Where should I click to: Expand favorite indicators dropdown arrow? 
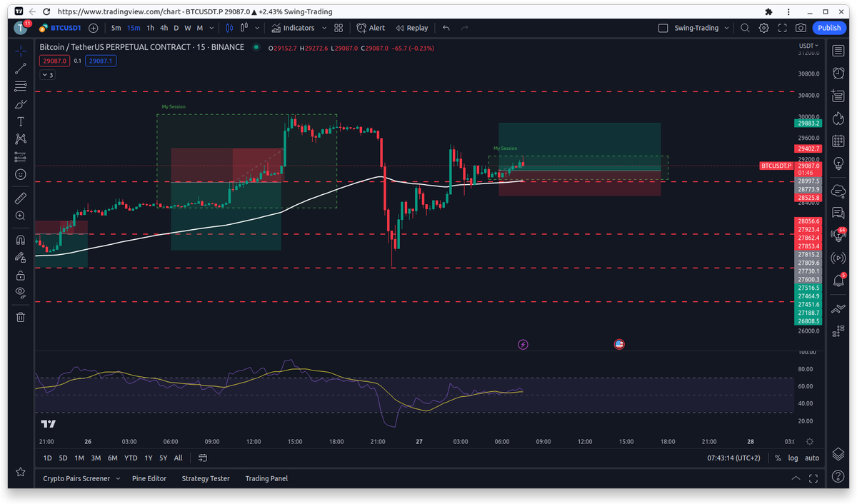click(324, 28)
